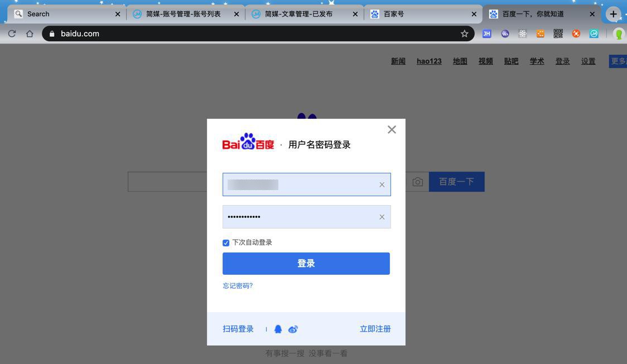This screenshot has height=364, width=627.
Task: Close the 百家号 tab
Action: (474, 14)
